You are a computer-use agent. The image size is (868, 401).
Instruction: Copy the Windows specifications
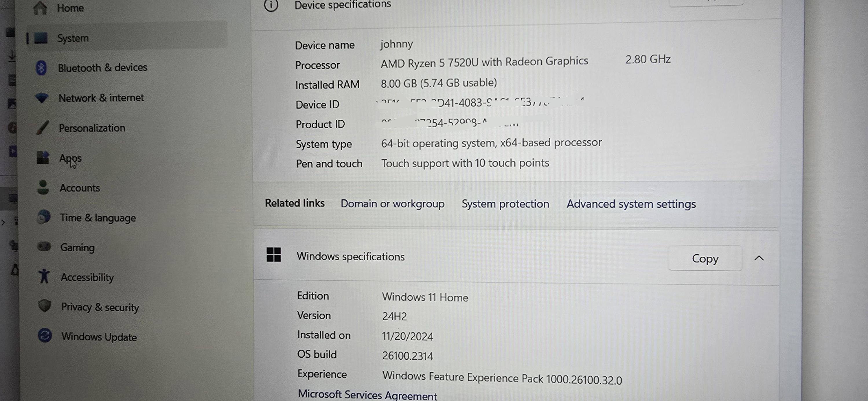coord(705,258)
